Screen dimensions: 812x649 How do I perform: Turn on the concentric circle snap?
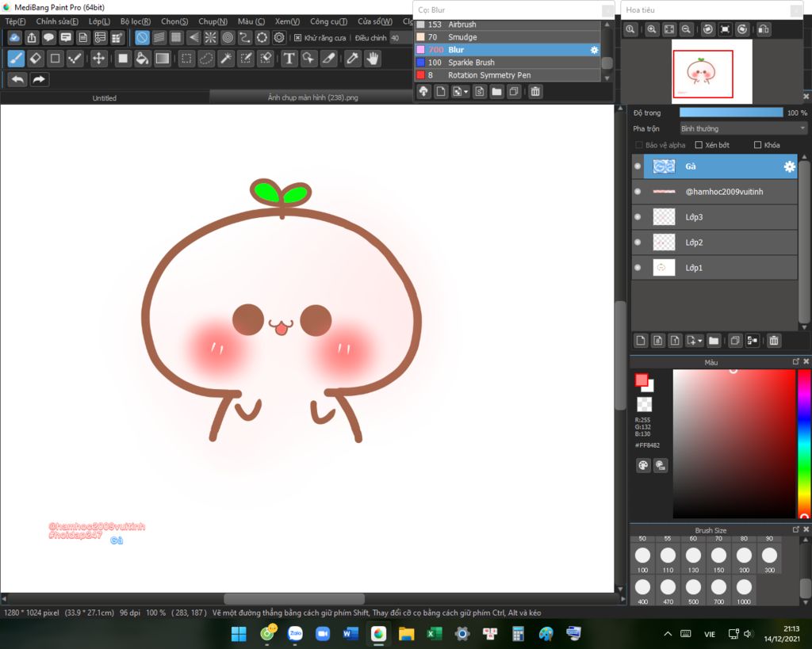pos(228,37)
